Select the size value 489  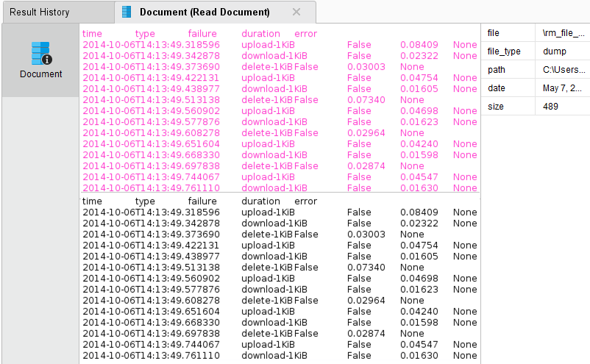click(551, 107)
